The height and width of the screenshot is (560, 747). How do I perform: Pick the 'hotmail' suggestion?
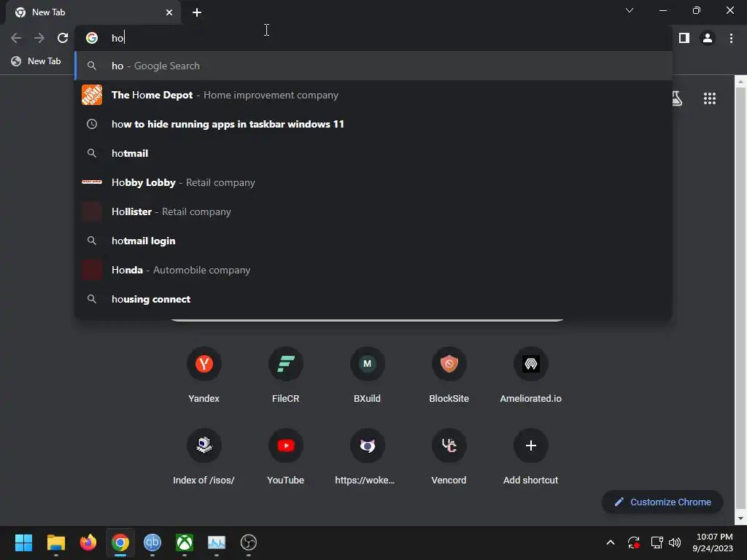point(373,153)
